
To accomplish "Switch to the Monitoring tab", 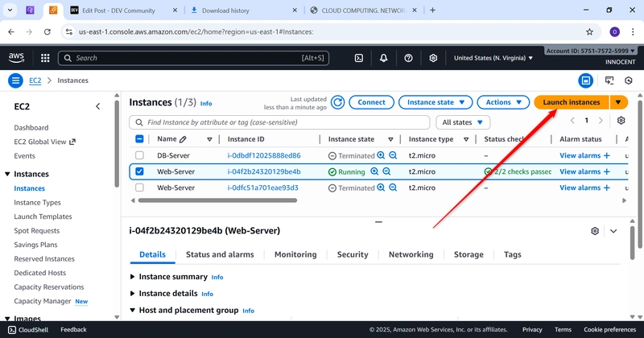I will 295,254.
